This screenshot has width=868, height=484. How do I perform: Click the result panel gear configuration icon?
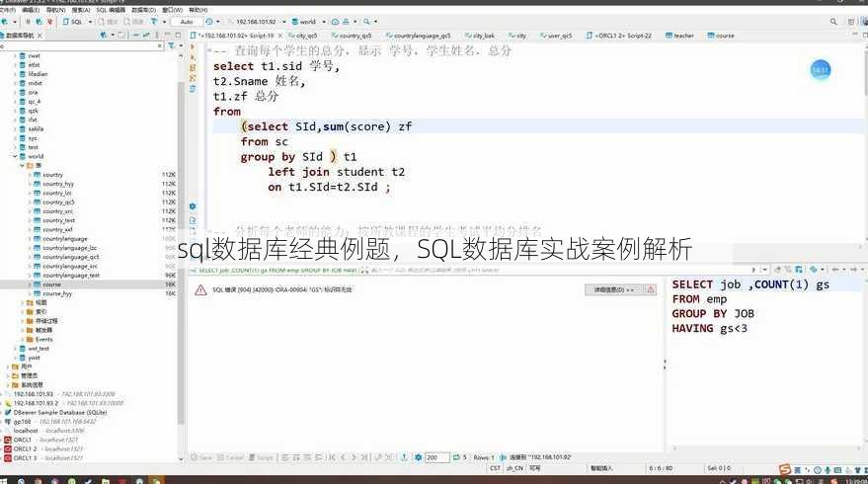point(418,457)
